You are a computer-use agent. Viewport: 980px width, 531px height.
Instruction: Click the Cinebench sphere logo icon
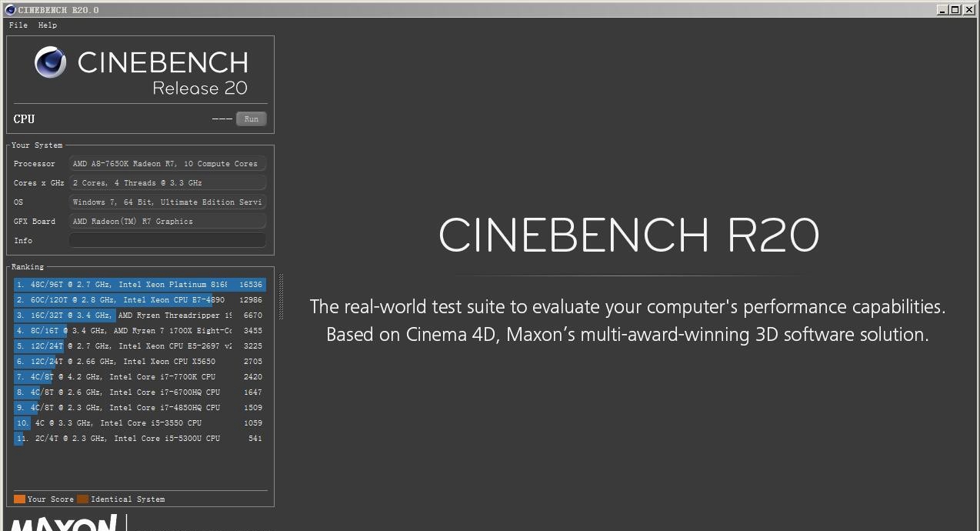51,62
